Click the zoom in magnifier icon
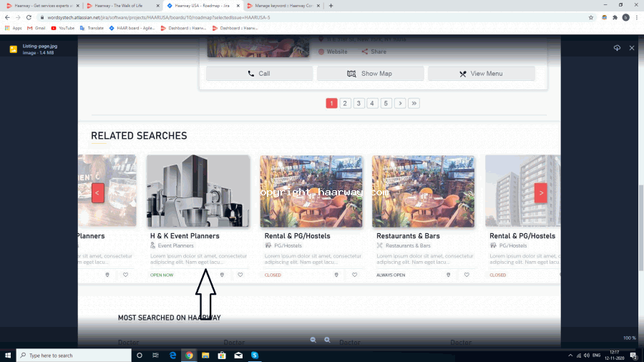Screen dimensions: 644x362 [327, 341]
